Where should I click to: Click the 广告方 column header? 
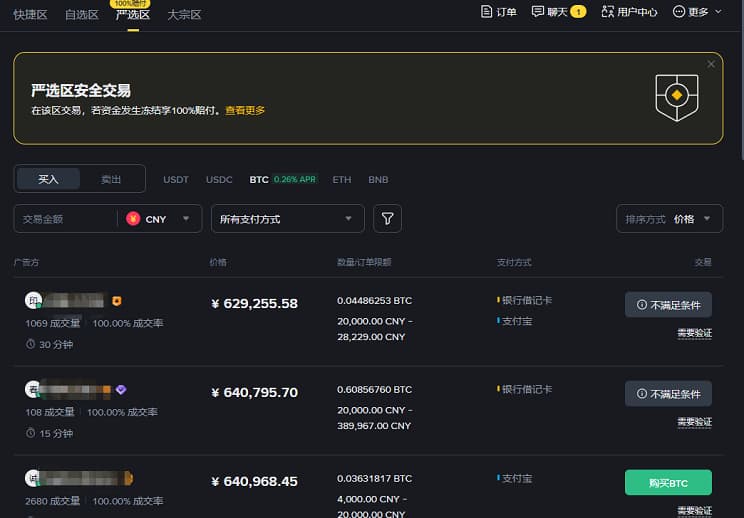click(26, 262)
